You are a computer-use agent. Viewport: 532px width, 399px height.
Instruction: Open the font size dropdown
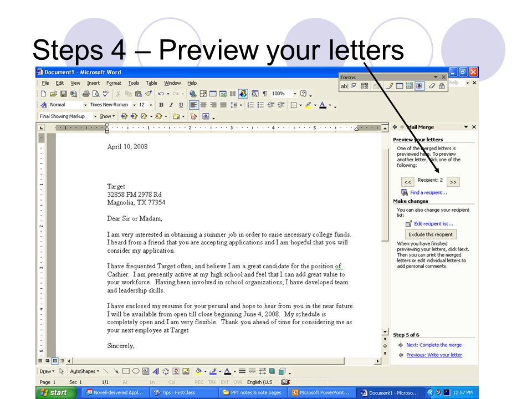click(151, 105)
